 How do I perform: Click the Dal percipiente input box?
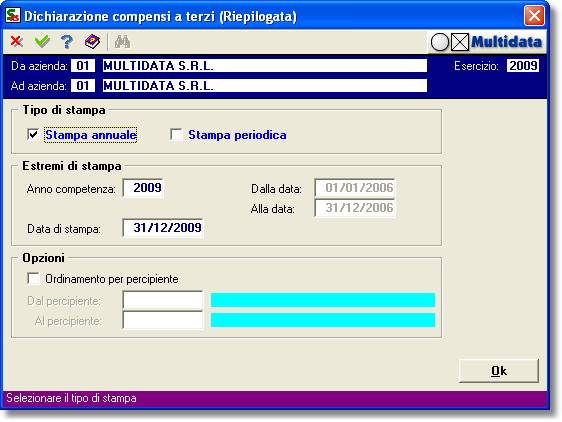pyautogui.click(x=163, y=300)
